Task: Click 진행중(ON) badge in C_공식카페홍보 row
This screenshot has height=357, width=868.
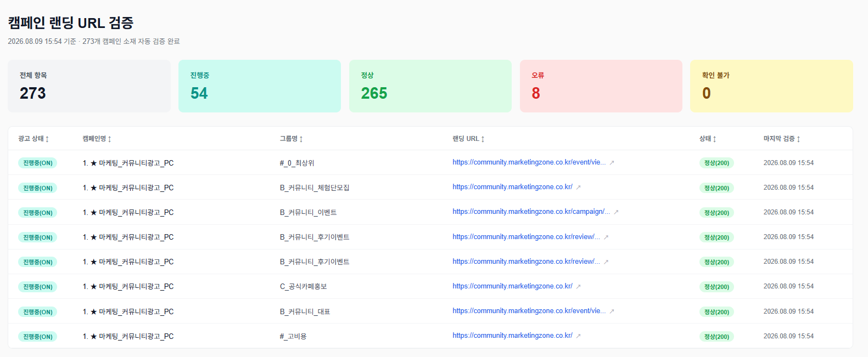Action: pyautogui.click(x=38, y=287)
